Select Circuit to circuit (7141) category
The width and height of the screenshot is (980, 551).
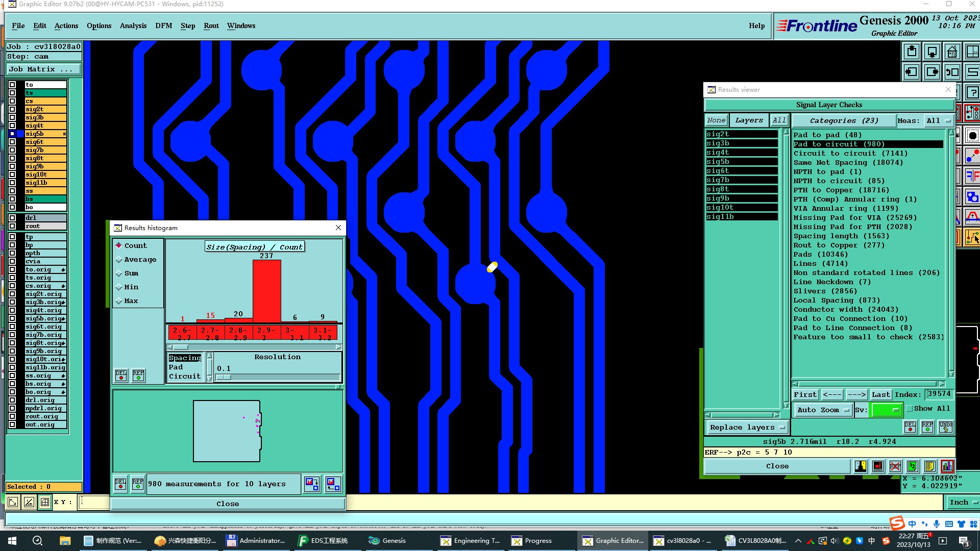pyautogui.click(x=850, y=153)
